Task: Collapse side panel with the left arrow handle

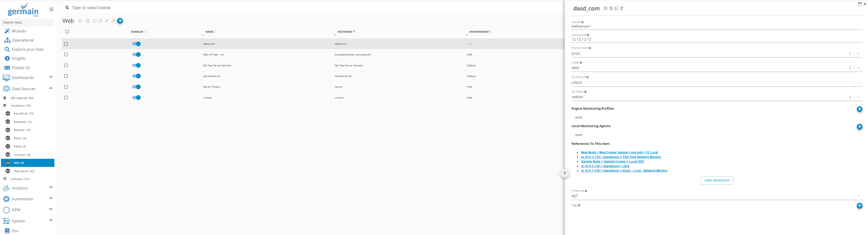Action: click(565, 173)
